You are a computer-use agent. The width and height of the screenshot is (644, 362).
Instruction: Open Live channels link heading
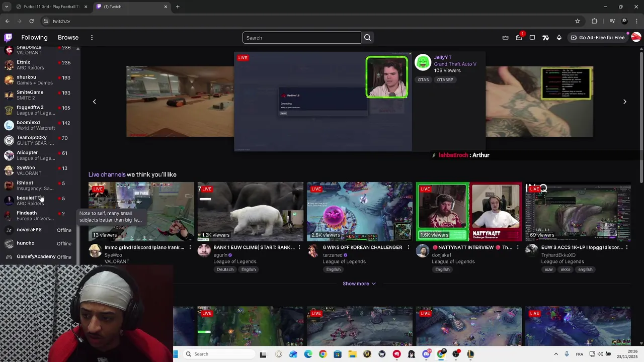pos(107,174)
